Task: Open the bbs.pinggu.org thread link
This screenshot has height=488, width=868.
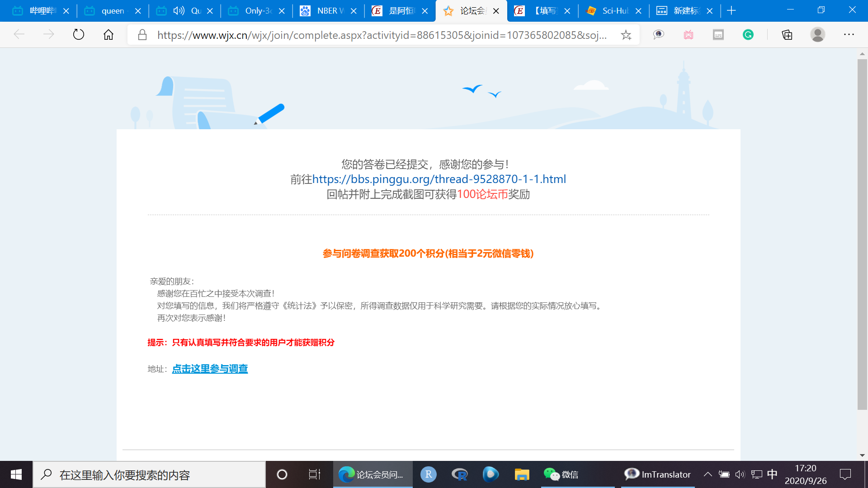Action: pyautogui.click(x=439, y=179)
